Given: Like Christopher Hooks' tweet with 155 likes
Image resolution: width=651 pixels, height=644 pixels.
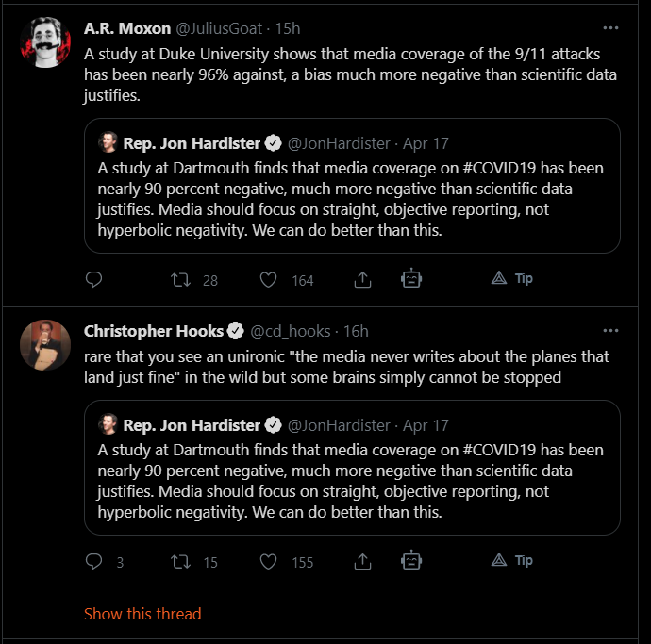Looking at the screenshot, I should pyautogui.click(x=268, y=561).
